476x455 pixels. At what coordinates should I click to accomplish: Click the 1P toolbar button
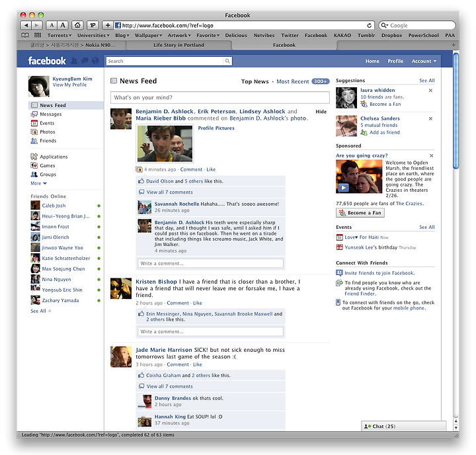[x=93, y=25]
